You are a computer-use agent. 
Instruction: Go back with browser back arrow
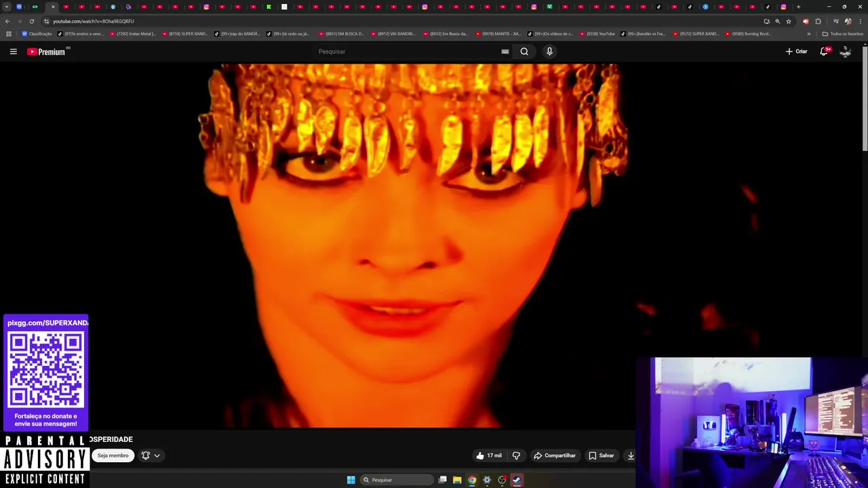click(7, 21)
